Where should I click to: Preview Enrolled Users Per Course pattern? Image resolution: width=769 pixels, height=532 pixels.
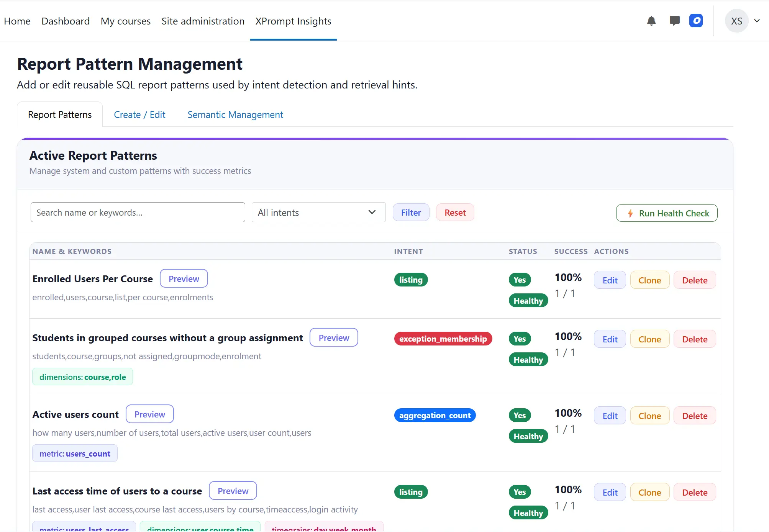(x=184, y=278)
